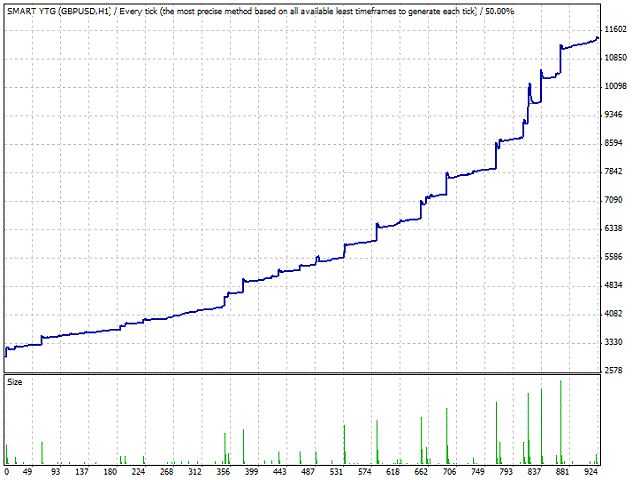Screen dimensions: 640x480
Task: Click the 749 trade number label
Action: 477,472
